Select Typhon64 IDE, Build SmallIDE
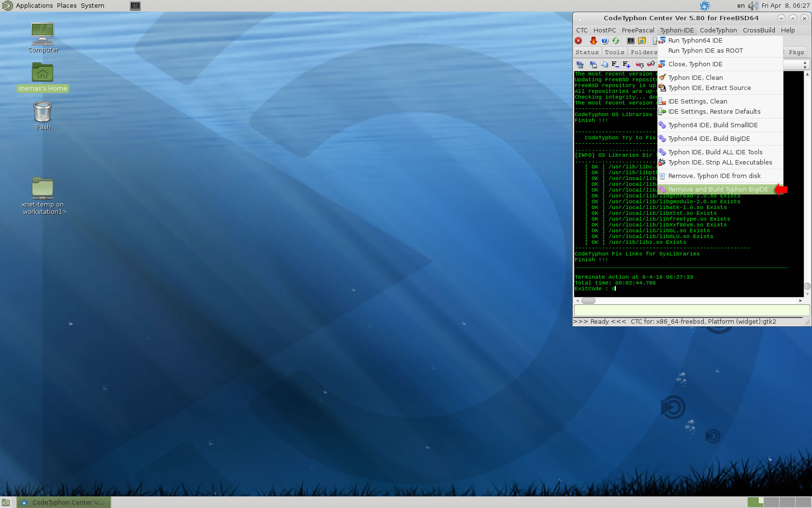 click(720, 125)
